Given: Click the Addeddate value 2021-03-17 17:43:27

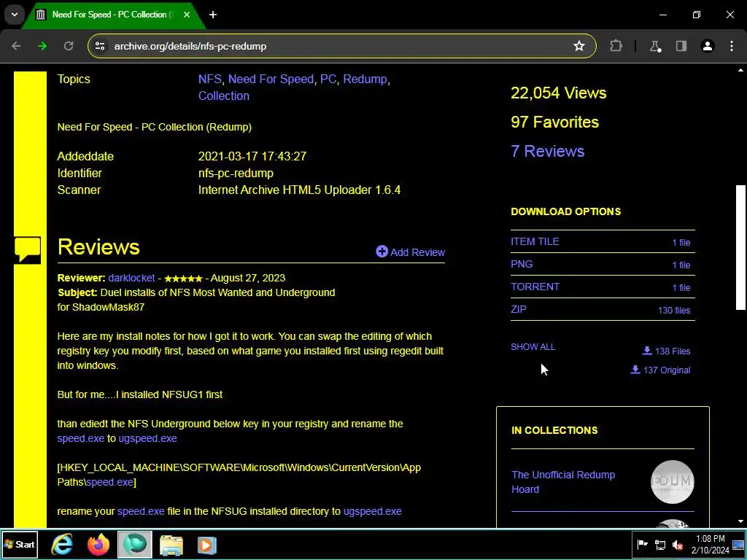Looking at the screenshot, I should tap(252, 156).
